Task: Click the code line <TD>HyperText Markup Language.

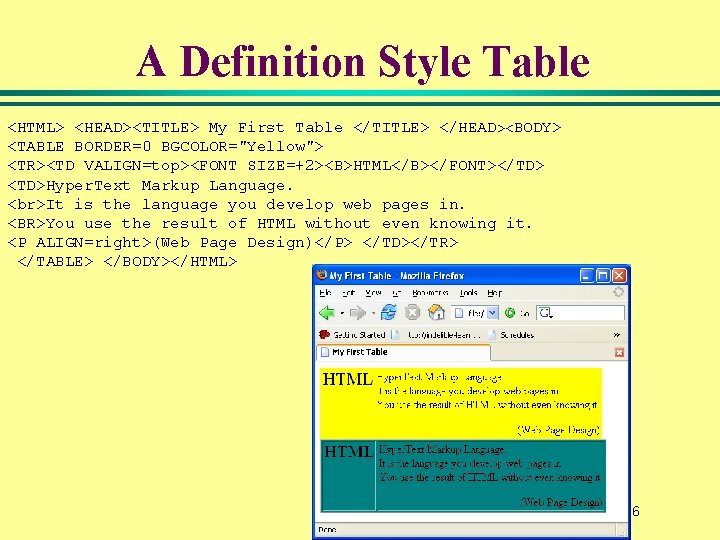Action: click(151, 186)
